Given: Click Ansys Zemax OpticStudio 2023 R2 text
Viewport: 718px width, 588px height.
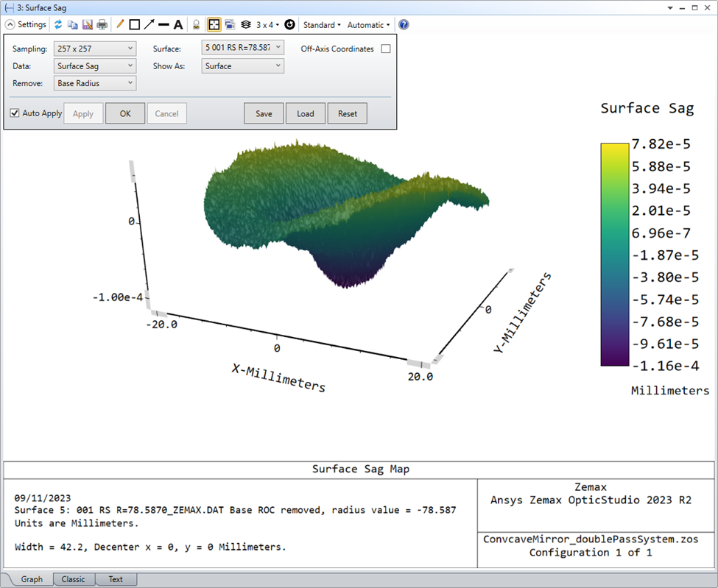Looking at the screenshot, I should click(x=591, y=500).
